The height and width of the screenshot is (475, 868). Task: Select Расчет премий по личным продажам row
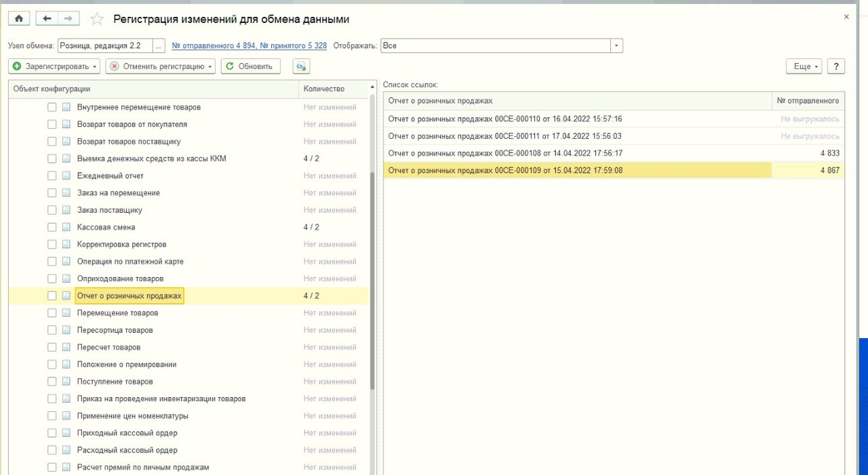(189, 468)
